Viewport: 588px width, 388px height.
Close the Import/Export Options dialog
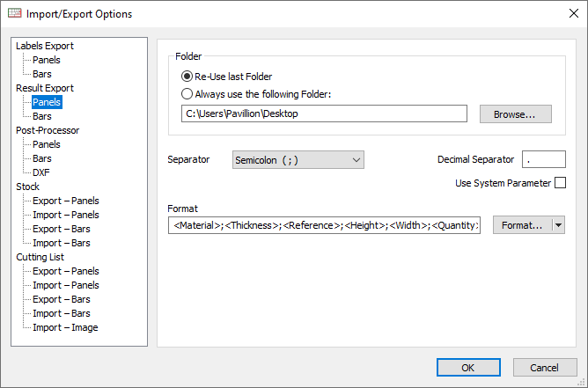[573, 13]
